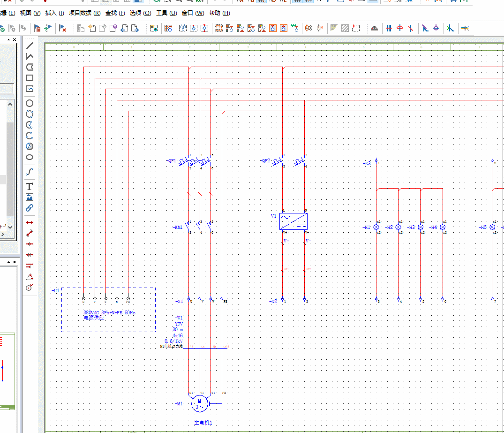
Task: Select the Polyline drawing tool
Action: [x=30, y=57]
